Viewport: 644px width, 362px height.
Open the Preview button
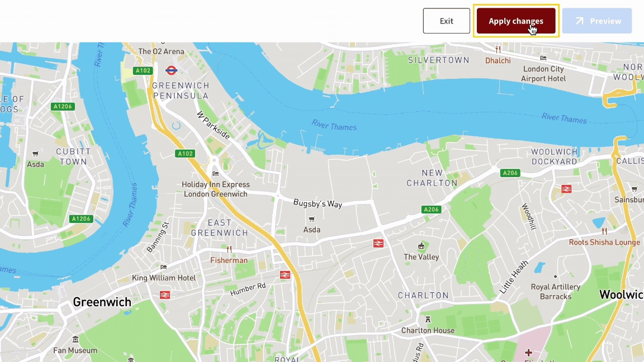(597, 21)
